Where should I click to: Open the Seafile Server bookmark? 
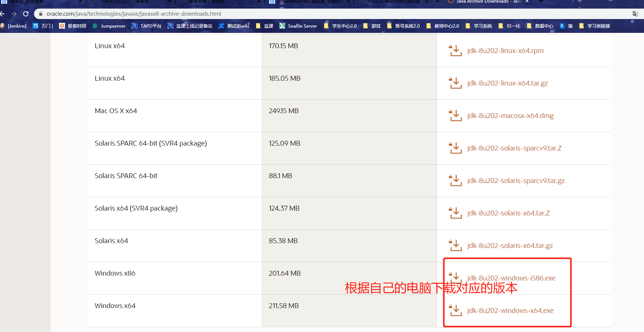298,26
